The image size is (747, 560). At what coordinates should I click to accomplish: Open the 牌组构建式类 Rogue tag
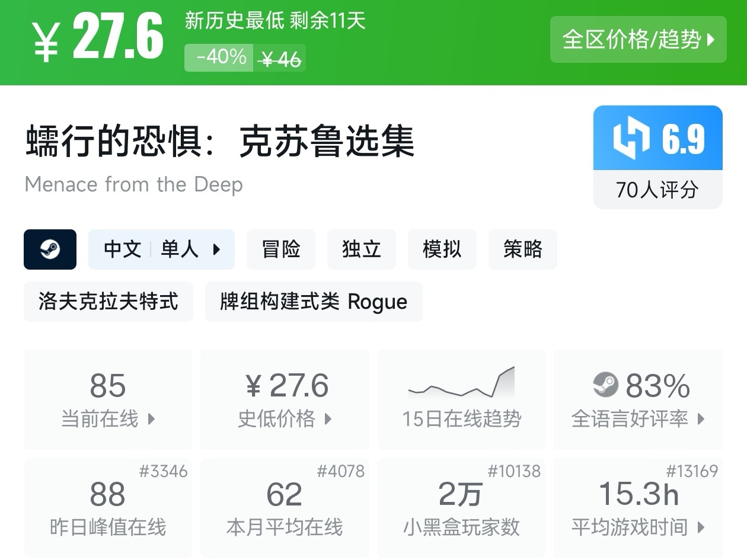pyautogui.click(x=314, y=302)
